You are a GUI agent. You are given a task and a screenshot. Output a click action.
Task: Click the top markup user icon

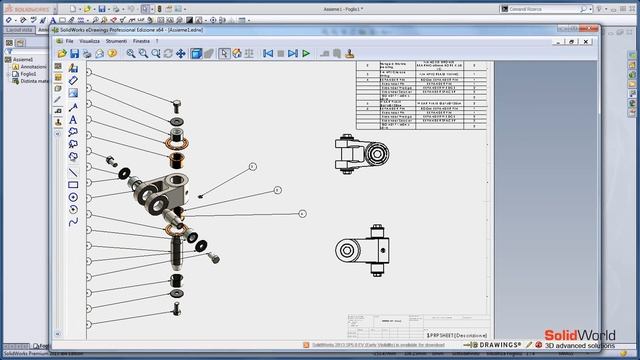pos(73,67)
